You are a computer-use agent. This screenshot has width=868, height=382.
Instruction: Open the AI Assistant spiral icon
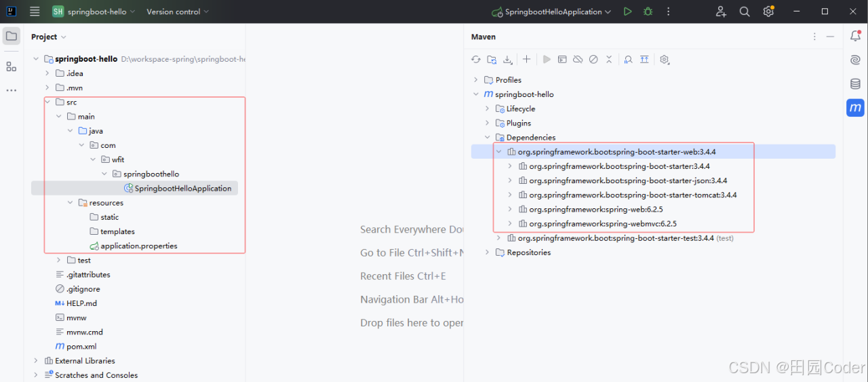point(855,60)
